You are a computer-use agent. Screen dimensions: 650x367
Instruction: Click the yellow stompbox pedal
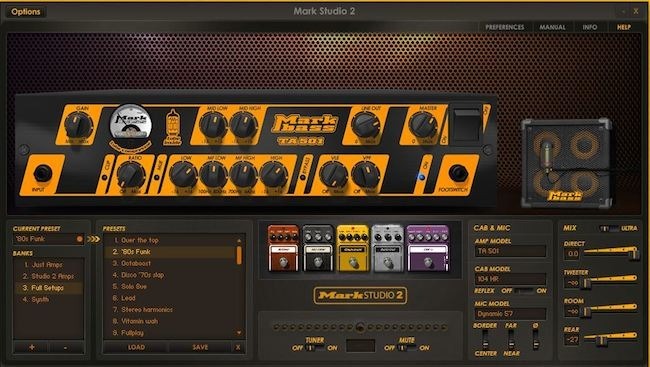click(x=353, y=248)
